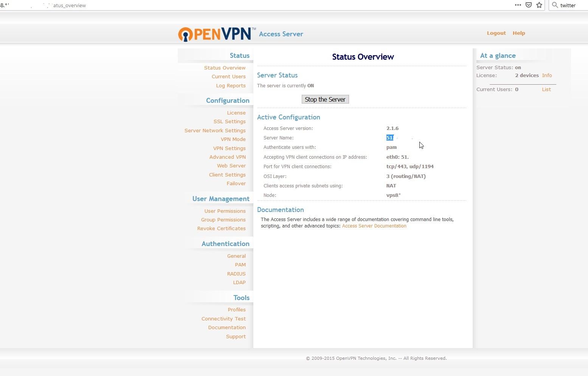The width and height of the screenshot is (588, 376).
Task: Go to LDAP authentication settings
Action: [x=239, y=282]
